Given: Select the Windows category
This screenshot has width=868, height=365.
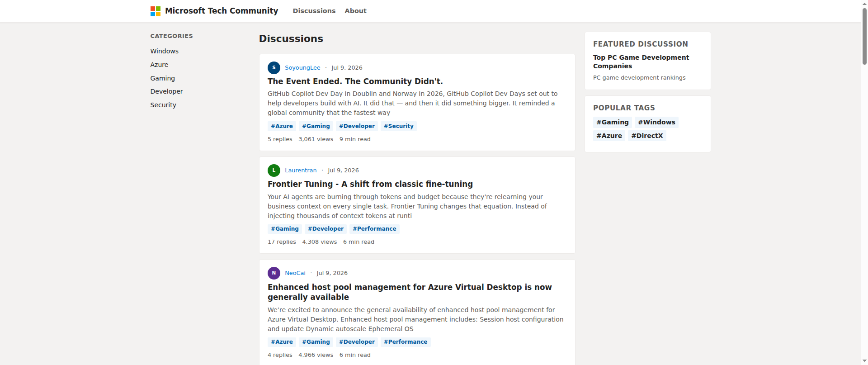Looking at the screenshot, I should (165, 51).
